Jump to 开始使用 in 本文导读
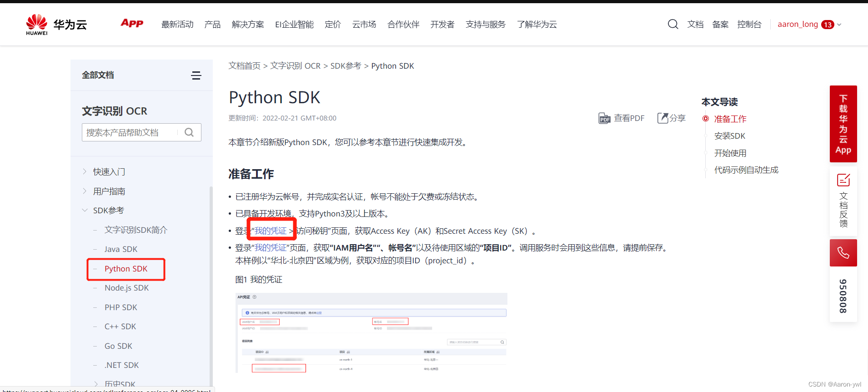Screen dimensions: 868x392 pyautogui.click(x=730, y=153)
